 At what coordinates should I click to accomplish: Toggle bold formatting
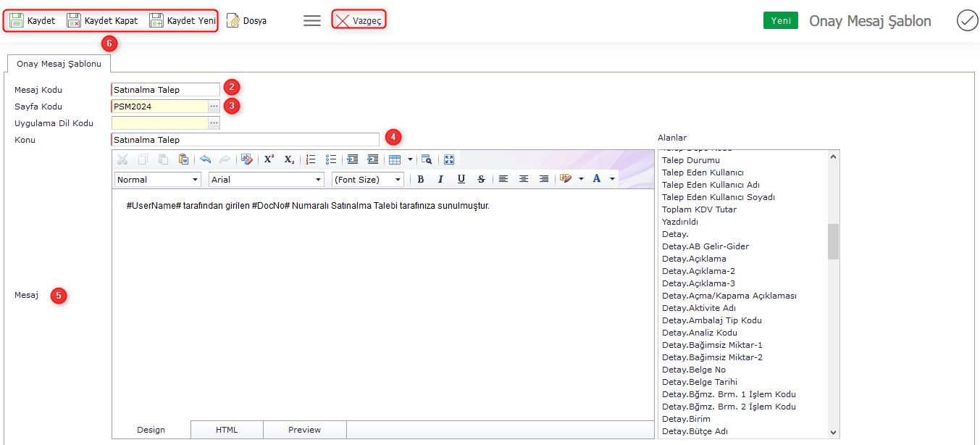420,179
